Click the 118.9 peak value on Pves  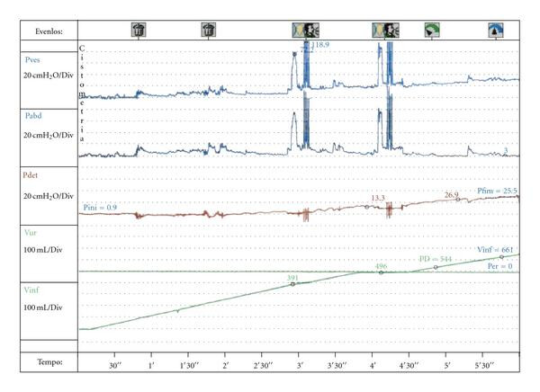click(x=320, y=44)
